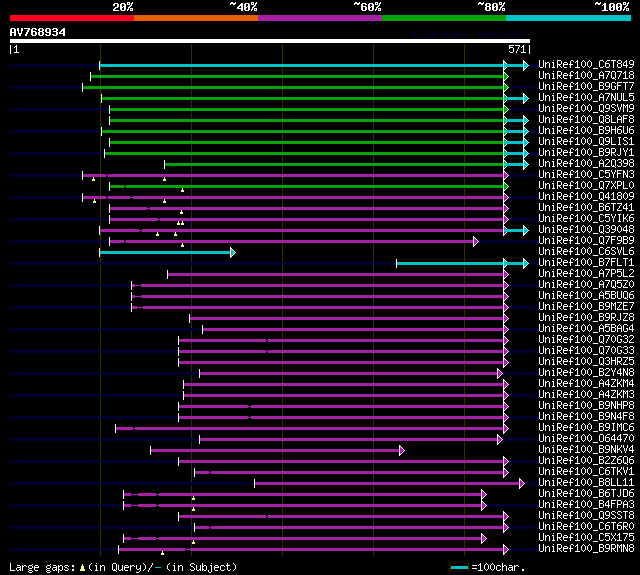Click the UniRef100_B9H6U6 label
Screen dimensions: 640x575
pos(586,131)
